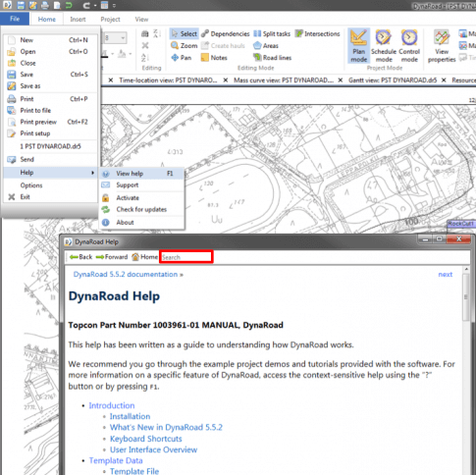Open the Template Data help link

pyautogui.click(x=116, y=460)
